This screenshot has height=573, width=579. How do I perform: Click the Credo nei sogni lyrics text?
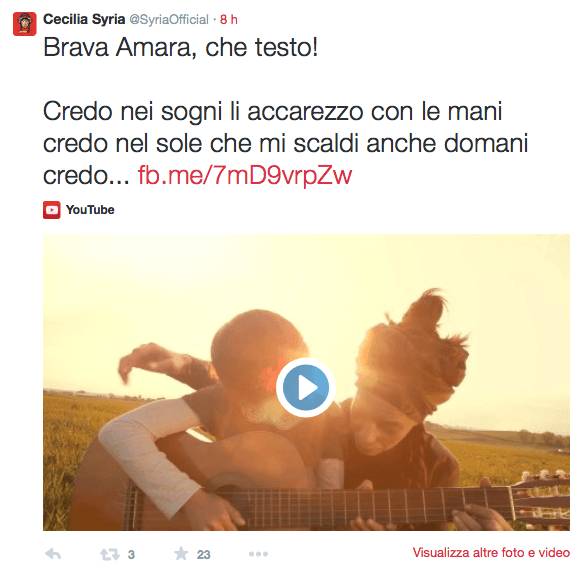click(x=272, y=111)
